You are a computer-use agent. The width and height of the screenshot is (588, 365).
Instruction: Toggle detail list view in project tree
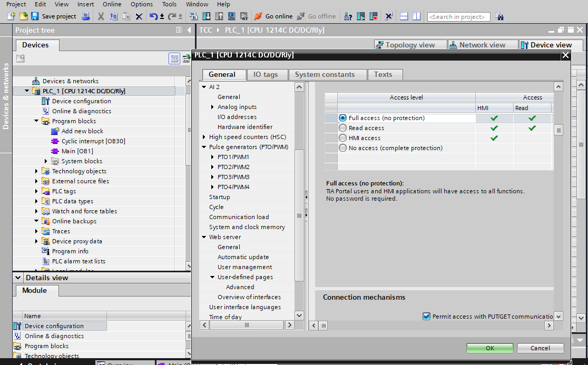click(x=174, y=58)
